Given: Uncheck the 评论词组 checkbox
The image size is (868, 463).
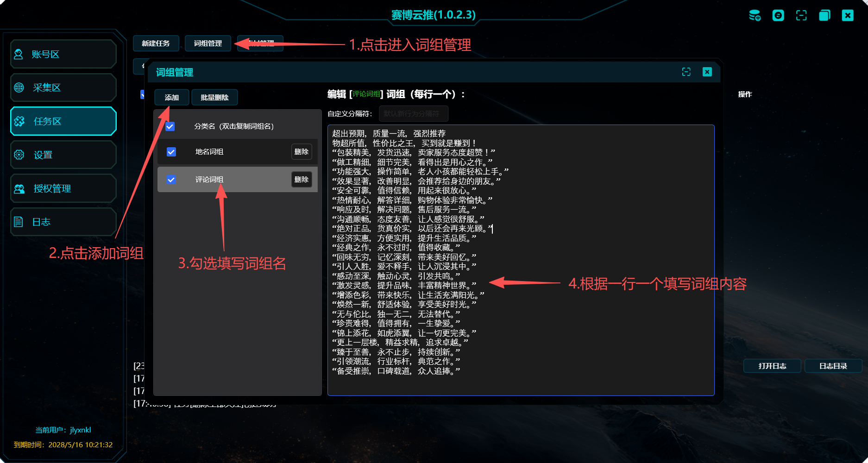Looking at the screenshot, I should click(x=171, y=179).
